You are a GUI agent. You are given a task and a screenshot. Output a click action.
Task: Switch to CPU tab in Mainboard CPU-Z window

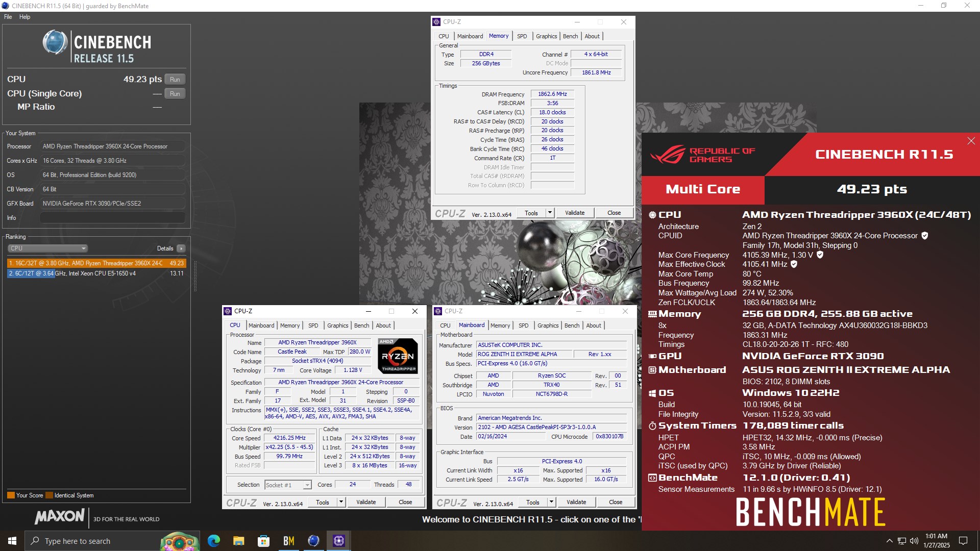pos(445,325)
